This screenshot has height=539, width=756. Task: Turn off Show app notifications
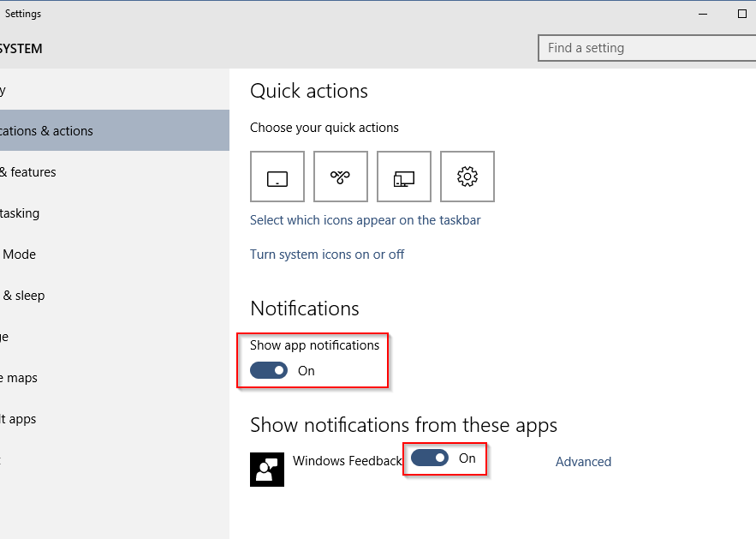pyautogui.click(x=269, y=370)
